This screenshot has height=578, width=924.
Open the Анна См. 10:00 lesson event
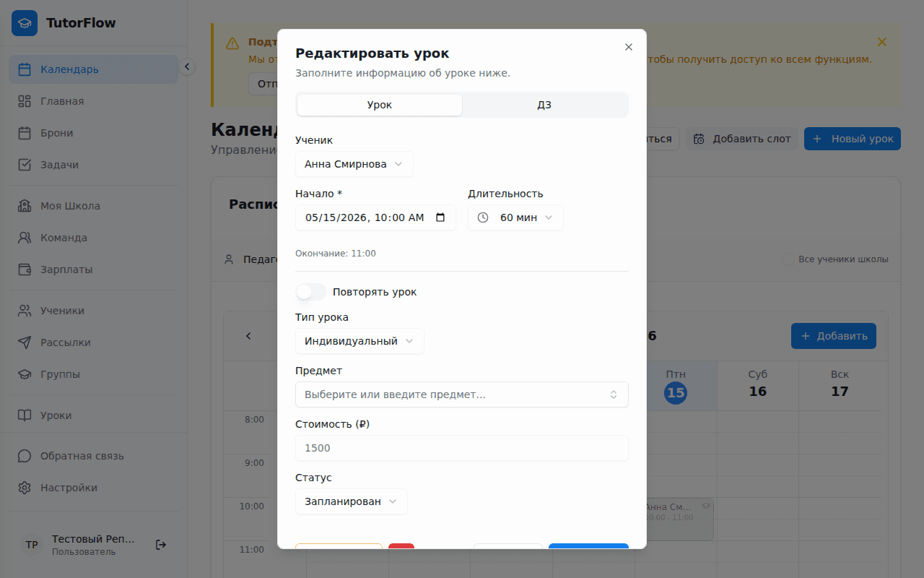click(x=677, y=519)
